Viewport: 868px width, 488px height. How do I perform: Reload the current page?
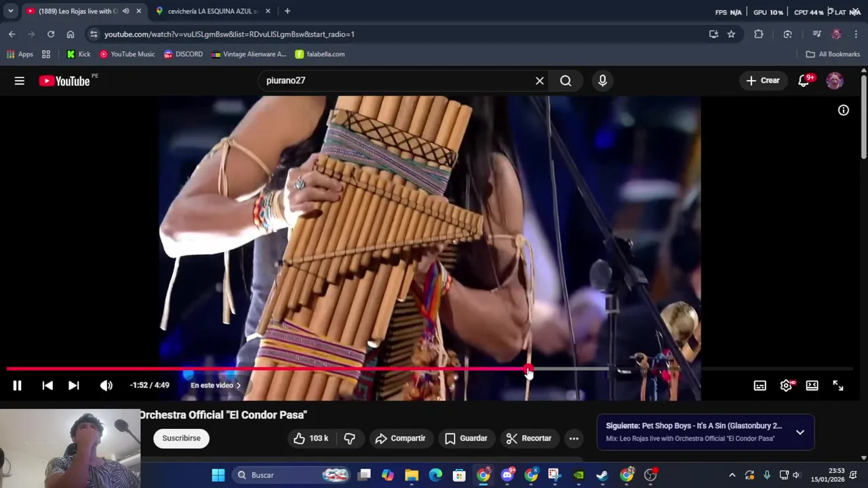(51, 34)
